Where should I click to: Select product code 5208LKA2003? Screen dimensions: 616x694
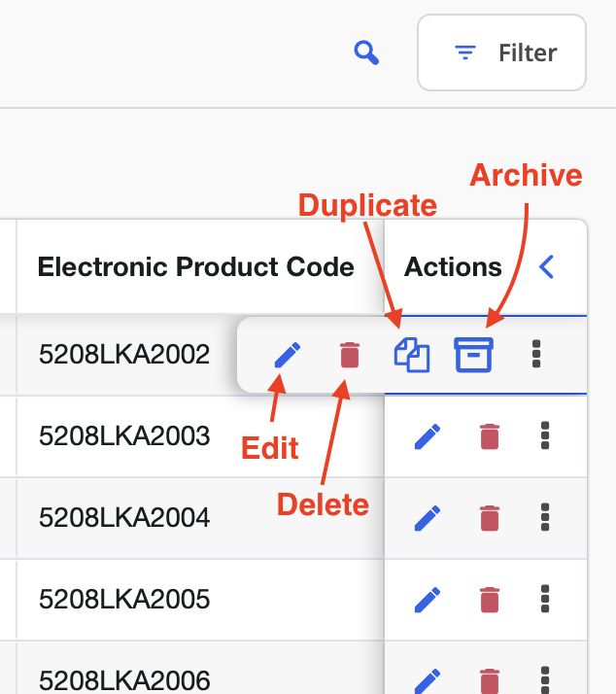point(124,436)
